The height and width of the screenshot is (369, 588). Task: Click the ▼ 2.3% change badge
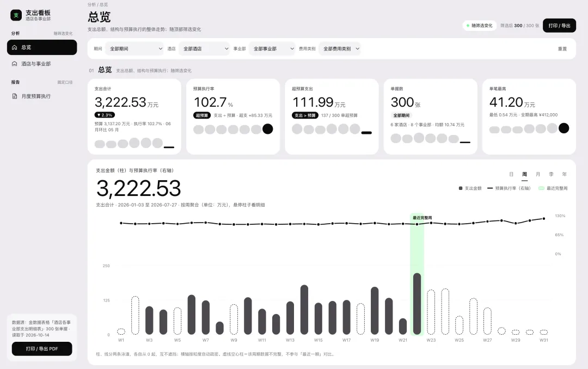105,115
